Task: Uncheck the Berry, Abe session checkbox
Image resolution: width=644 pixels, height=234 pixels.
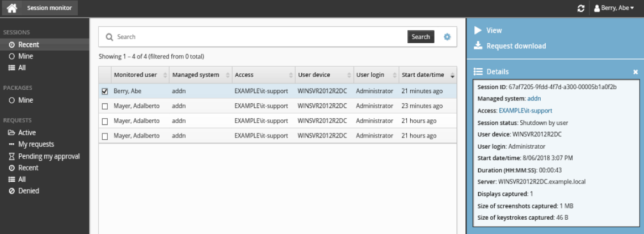Action: click(x=104, y=91)
